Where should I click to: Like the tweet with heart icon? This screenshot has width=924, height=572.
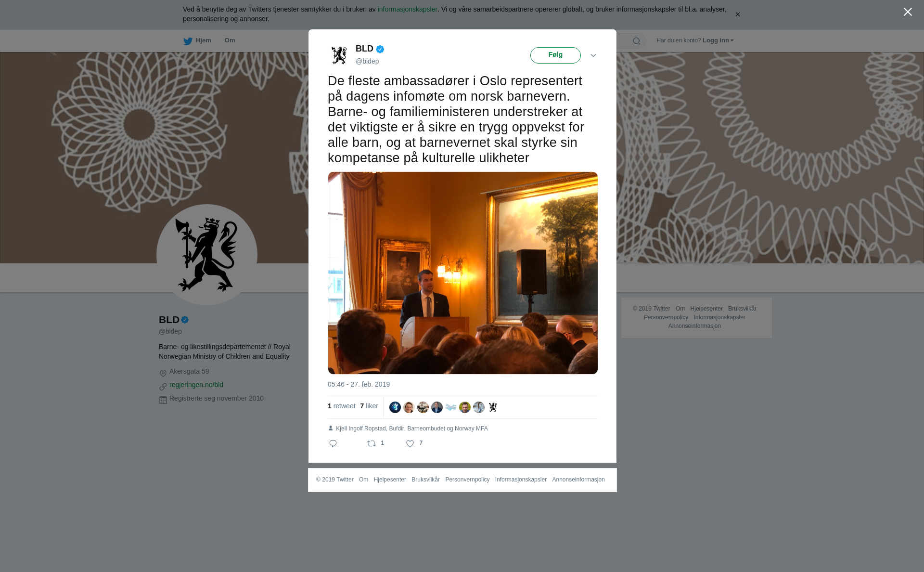(x=410, y=443)
